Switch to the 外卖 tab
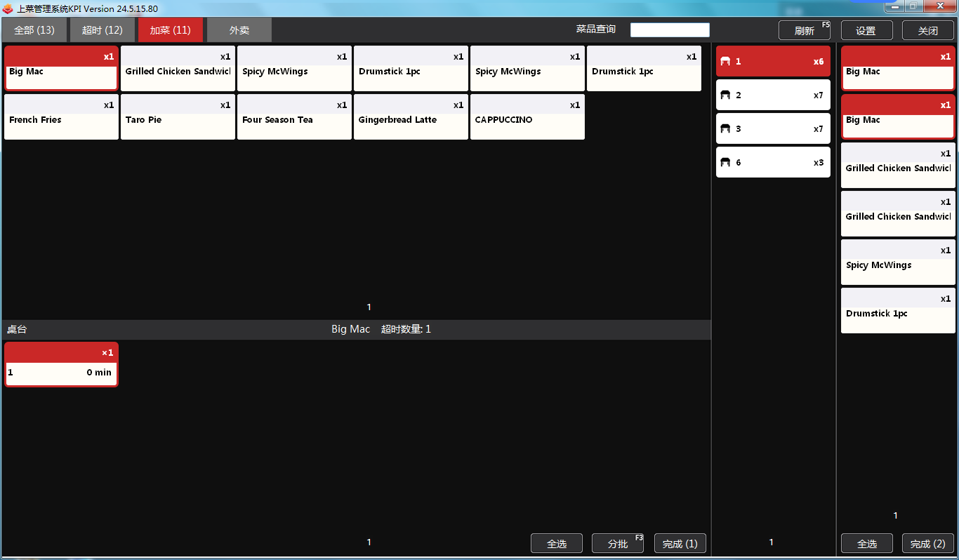 [239, 30]
